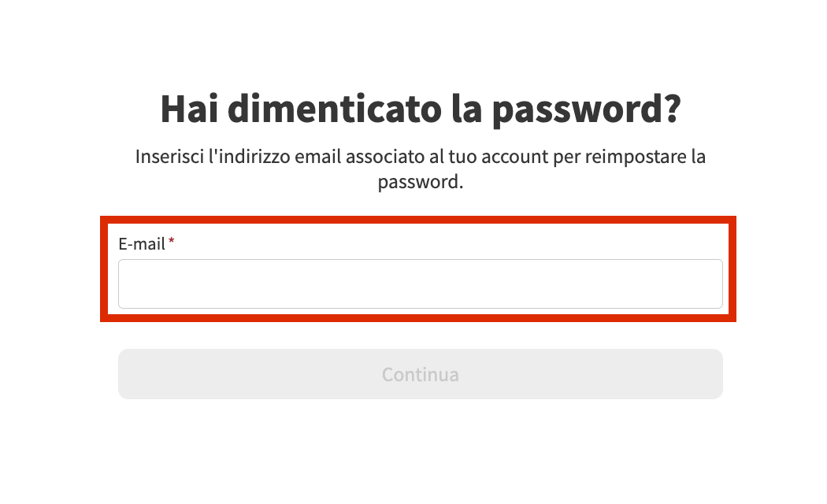Click the red required asterisk

pos(172,243)
